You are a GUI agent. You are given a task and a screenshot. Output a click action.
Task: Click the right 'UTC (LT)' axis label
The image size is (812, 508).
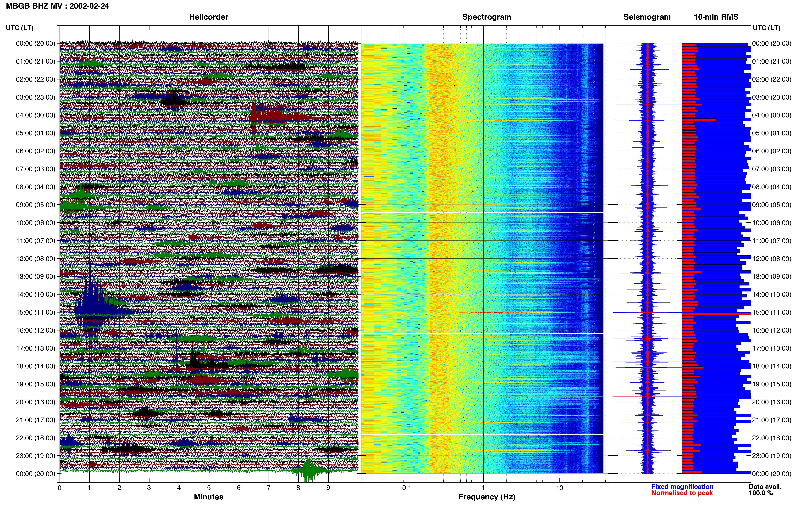(x=766, y=28)
